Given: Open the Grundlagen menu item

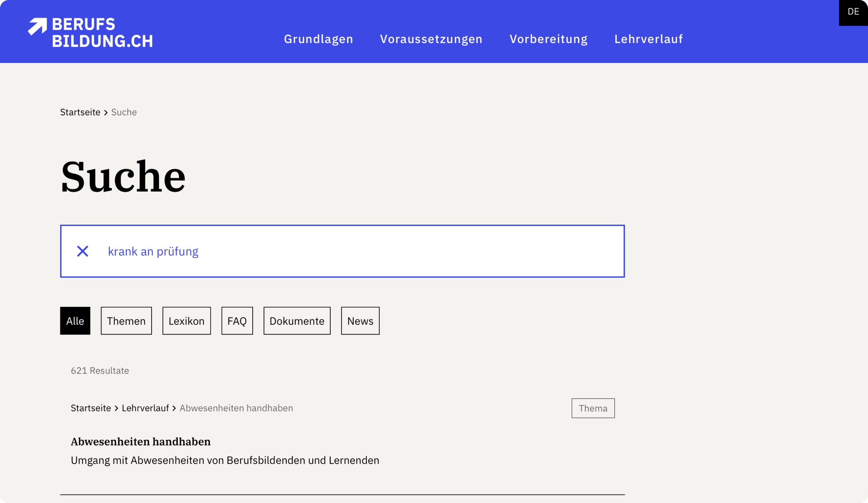Looking at the screenshot, I should (319, 39).
